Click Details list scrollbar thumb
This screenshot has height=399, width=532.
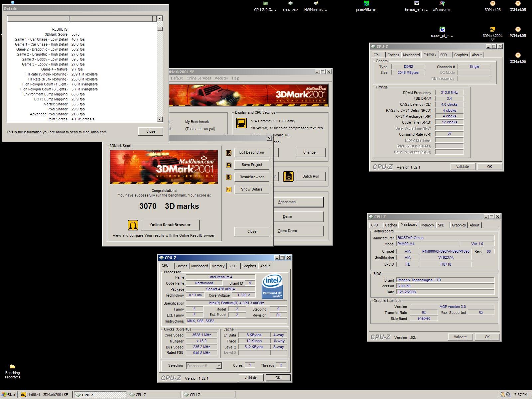(x=160, y=29)
